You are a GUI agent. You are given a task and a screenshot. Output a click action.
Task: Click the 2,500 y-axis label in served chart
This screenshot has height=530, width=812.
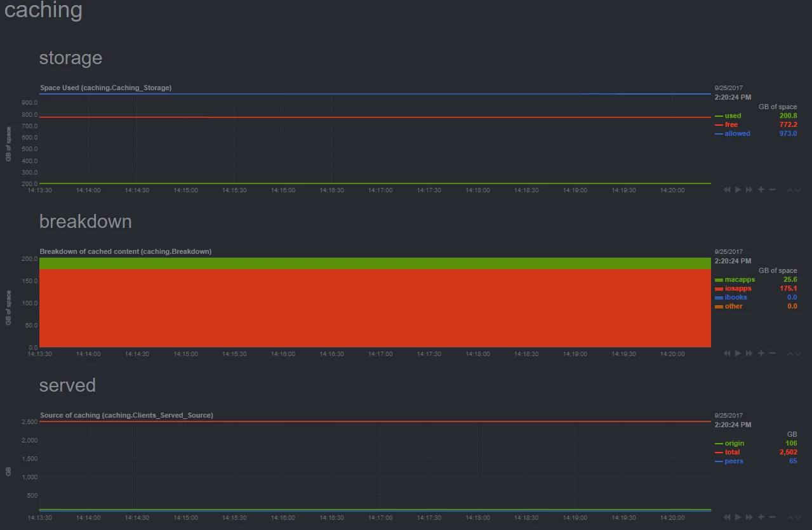click(x=30, y=422)
